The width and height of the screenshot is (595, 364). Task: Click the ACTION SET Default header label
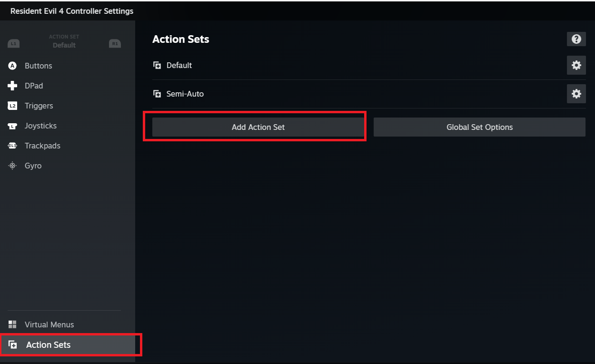[64, 41]
